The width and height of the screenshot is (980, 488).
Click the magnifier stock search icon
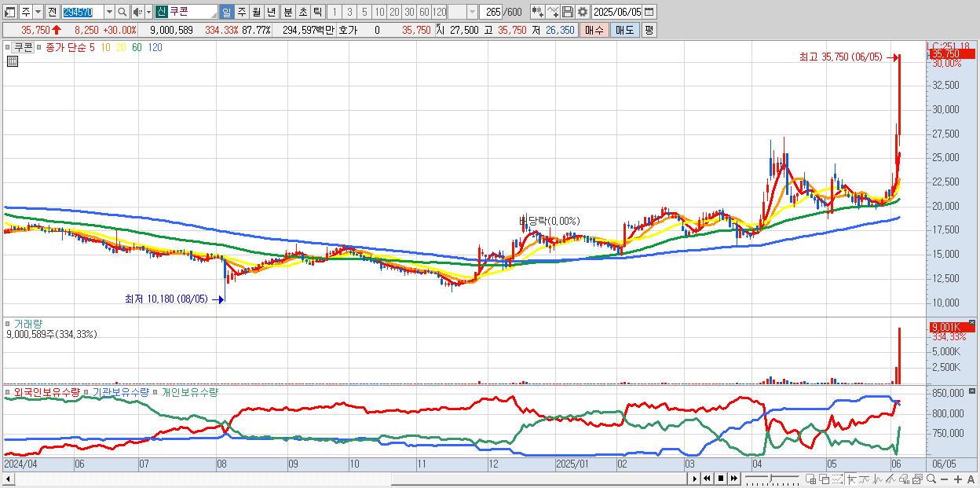[122, 12]
